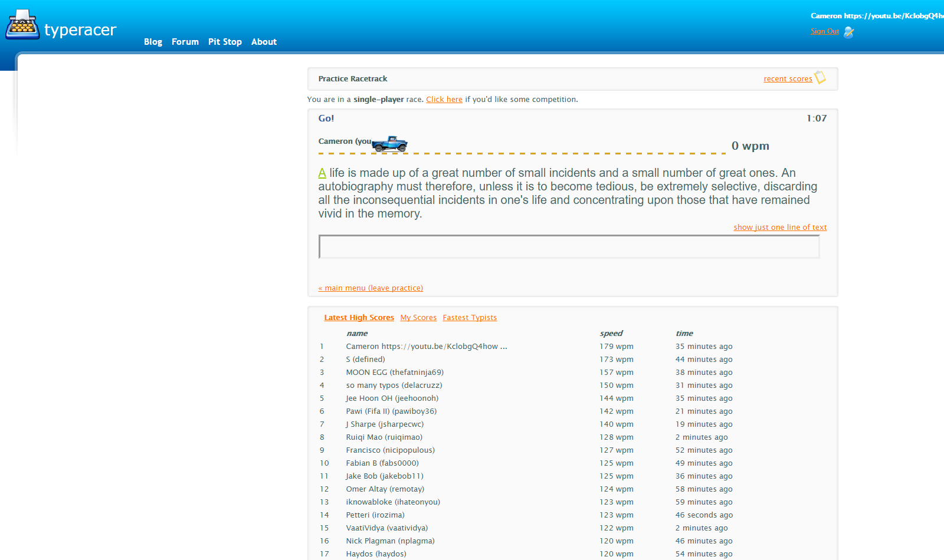Click main menu (leave practice) link
The image size is (944, 560).
click(371, 288)
